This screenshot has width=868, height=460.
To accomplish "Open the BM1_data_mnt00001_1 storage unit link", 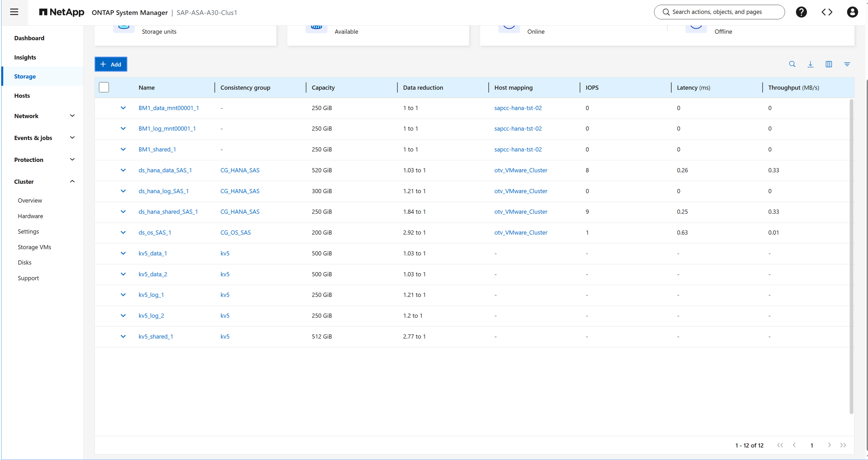I will coord(168,108).
